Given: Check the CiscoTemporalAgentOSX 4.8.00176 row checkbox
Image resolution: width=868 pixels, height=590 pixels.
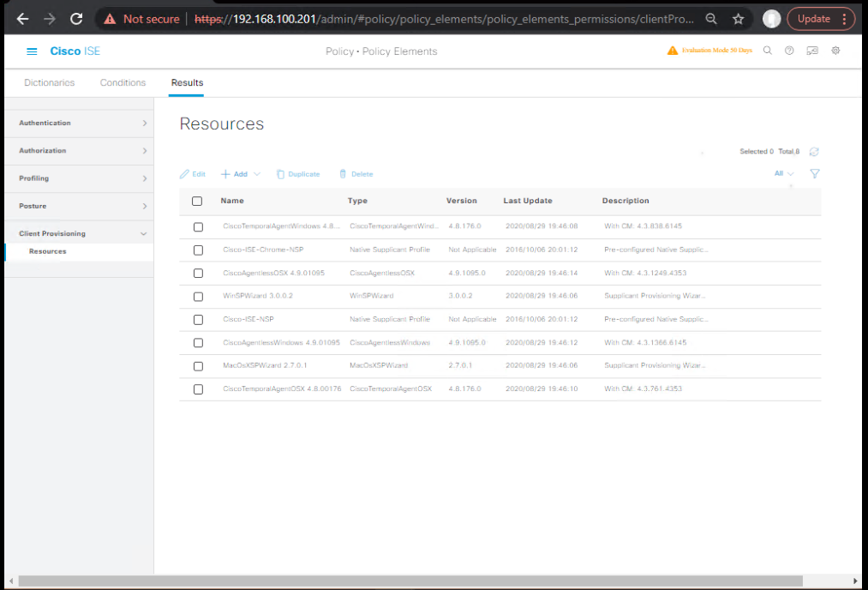Looking at the screenshot, I should [198, 389].
